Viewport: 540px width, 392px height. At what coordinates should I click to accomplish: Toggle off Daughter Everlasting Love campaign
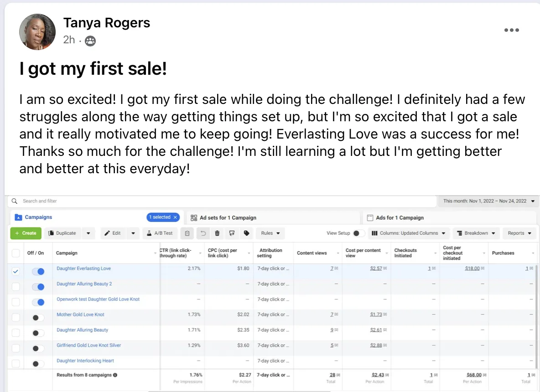coord(38,272)
